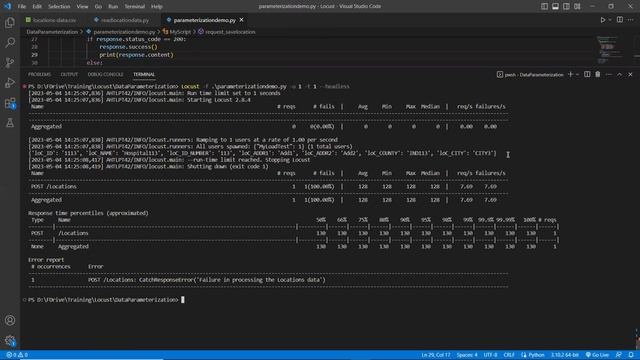Viewport: 640px width, 360px height.
Task: Click Python language mode in status bar
Action: tap(533, 355)
